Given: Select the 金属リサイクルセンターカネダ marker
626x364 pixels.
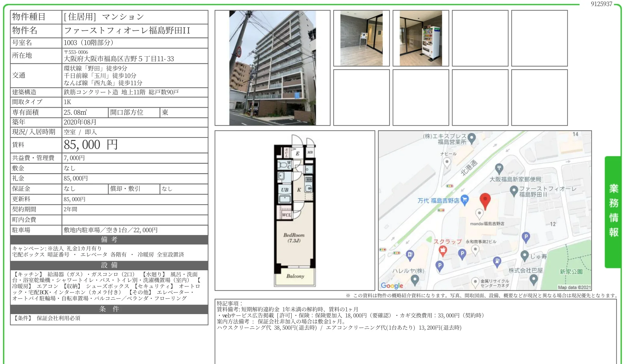Looking at the screenshot, I should [x=475, y=282].
